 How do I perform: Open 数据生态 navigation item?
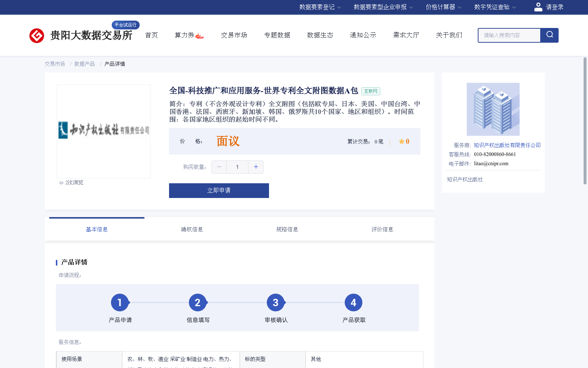tap(320, 35)
